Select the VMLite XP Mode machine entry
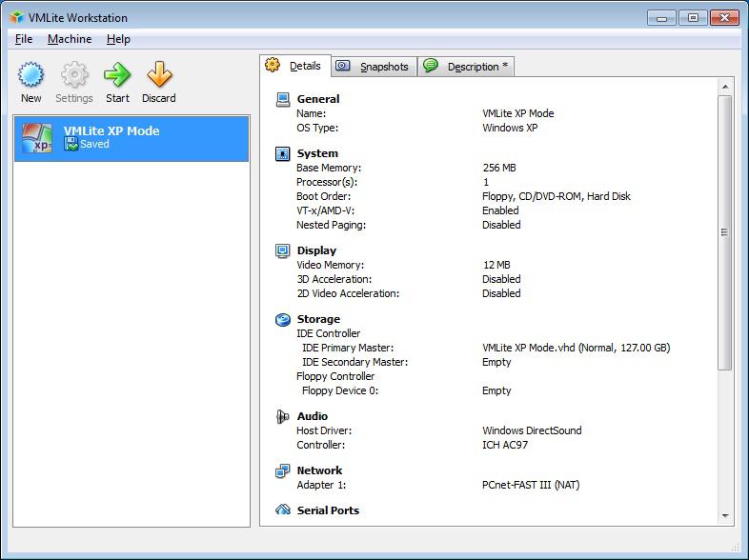 132,138
